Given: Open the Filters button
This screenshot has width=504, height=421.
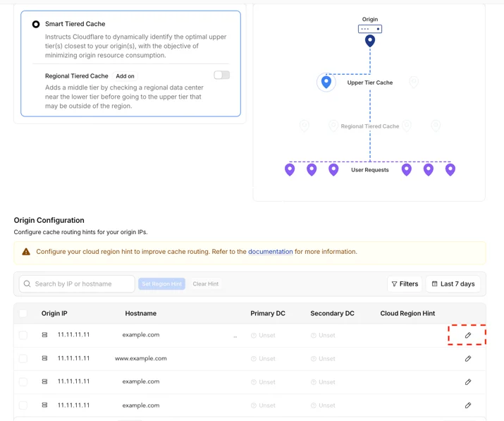Looking at the screenshot, I should click(x=405, y=283).
